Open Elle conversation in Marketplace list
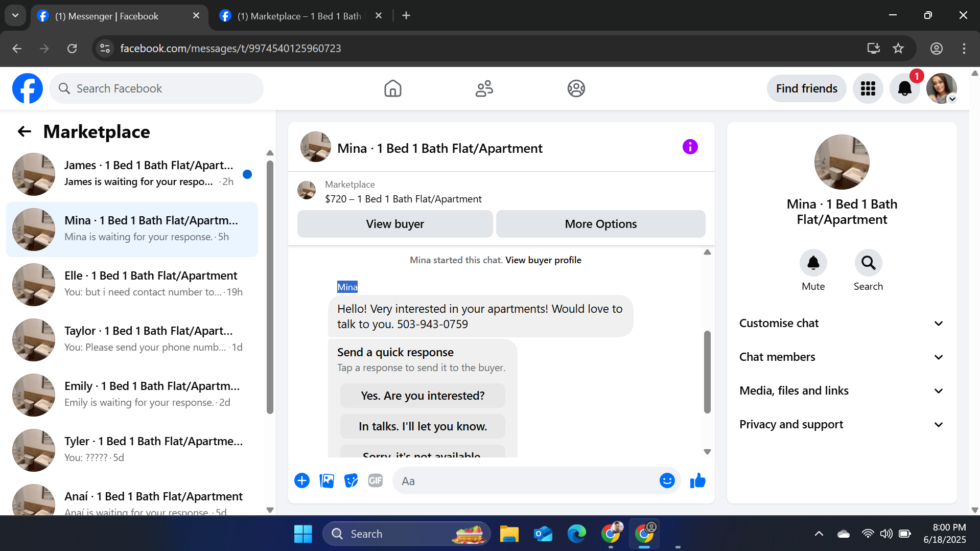The image size is (980, 551). click(132, 285)
